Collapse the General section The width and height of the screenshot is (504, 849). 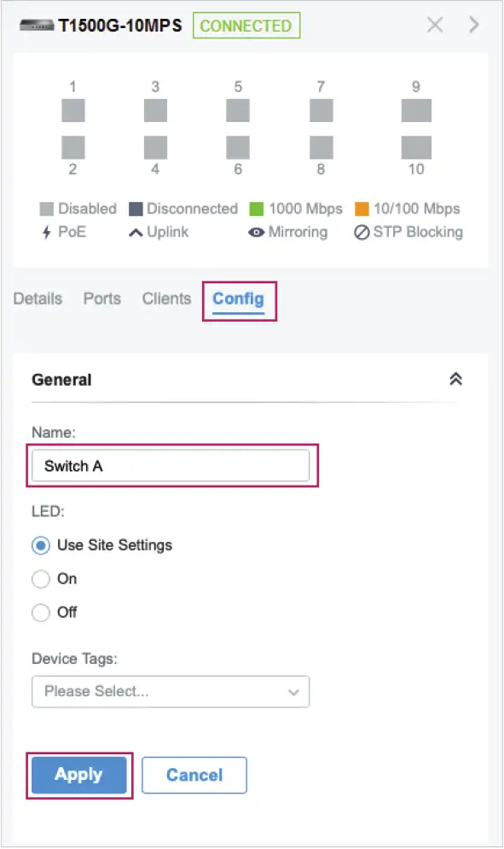tap(458, 379)
